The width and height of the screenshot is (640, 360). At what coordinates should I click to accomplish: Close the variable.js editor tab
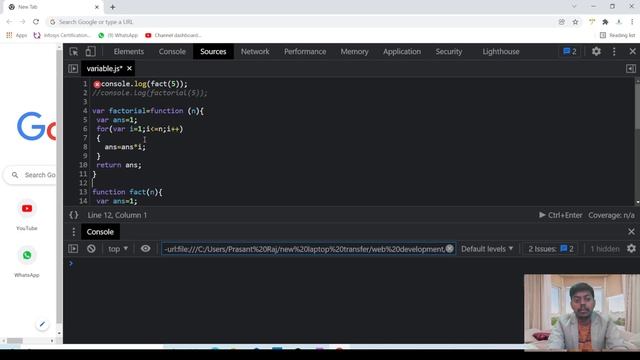[x=129, y=69]
